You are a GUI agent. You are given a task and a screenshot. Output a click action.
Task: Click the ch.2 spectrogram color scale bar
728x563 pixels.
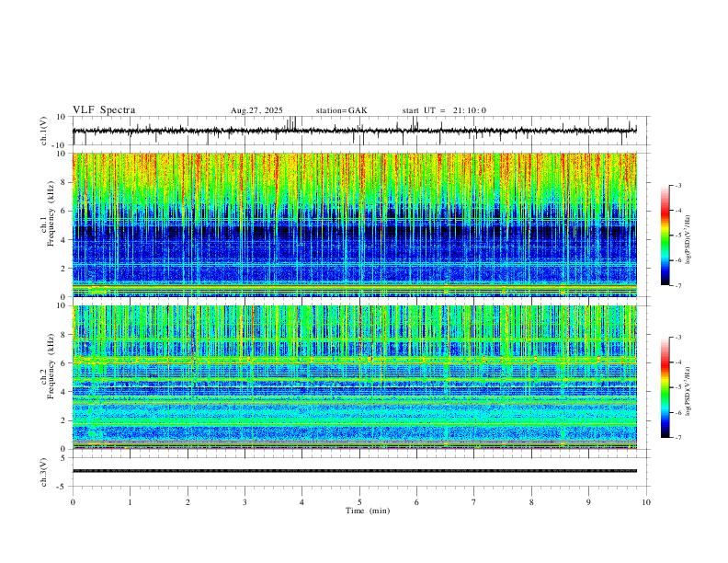coord(665,387)
